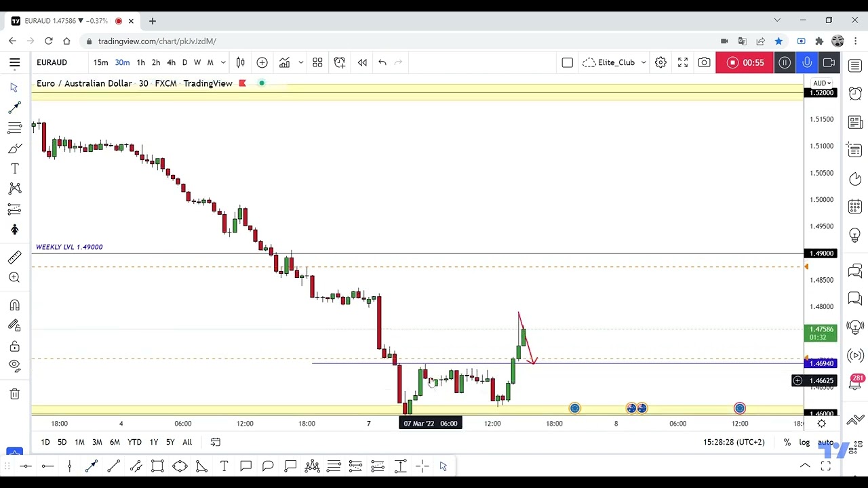
Task: Enter fullscreen mode from top toolbar
Action: point(683,62)
